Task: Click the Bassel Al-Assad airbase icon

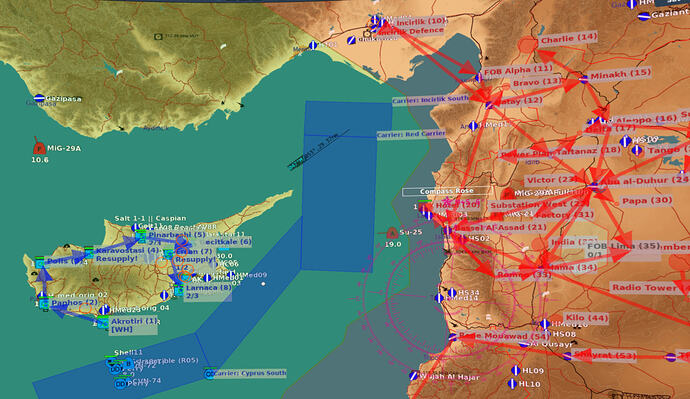Action: tap(448, 230)
